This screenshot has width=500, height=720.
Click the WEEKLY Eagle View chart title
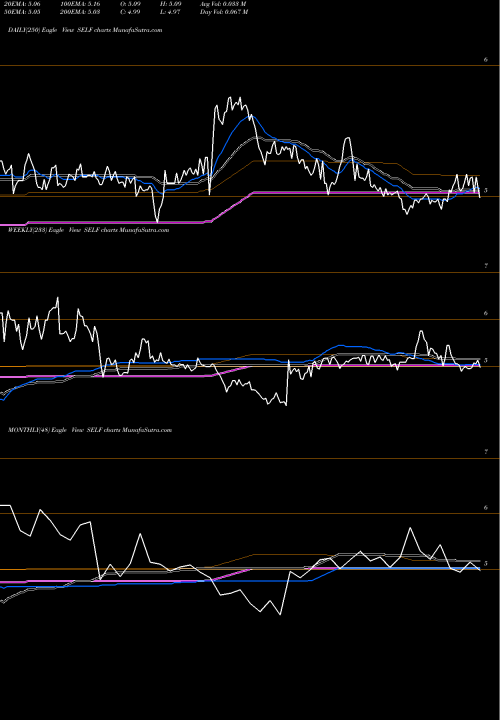(89, 230)
